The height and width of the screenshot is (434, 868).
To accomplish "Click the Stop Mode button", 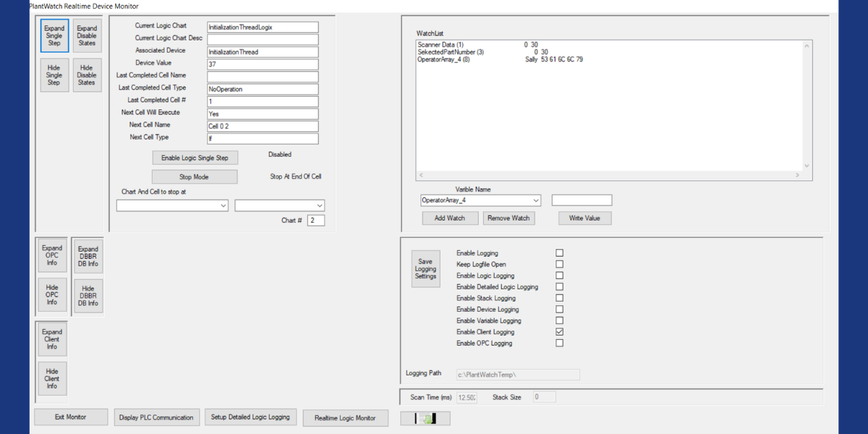I will [195, 176].
